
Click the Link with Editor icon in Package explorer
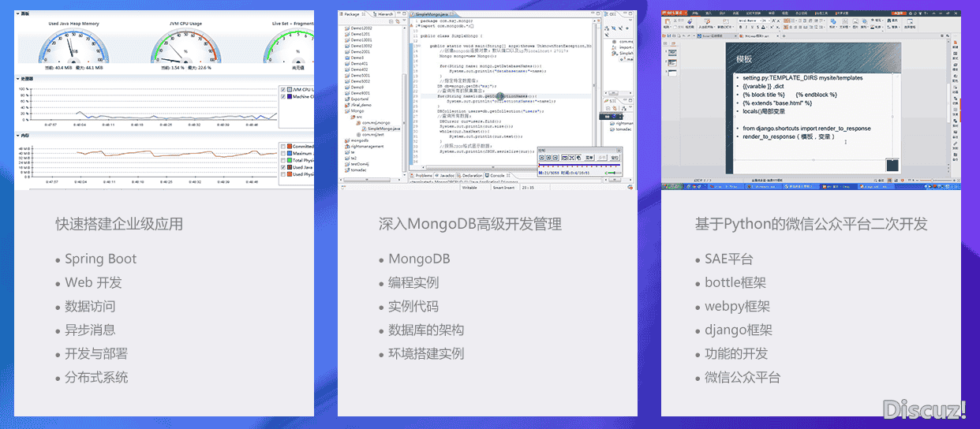pyautogui.click(x=397, y=21)
